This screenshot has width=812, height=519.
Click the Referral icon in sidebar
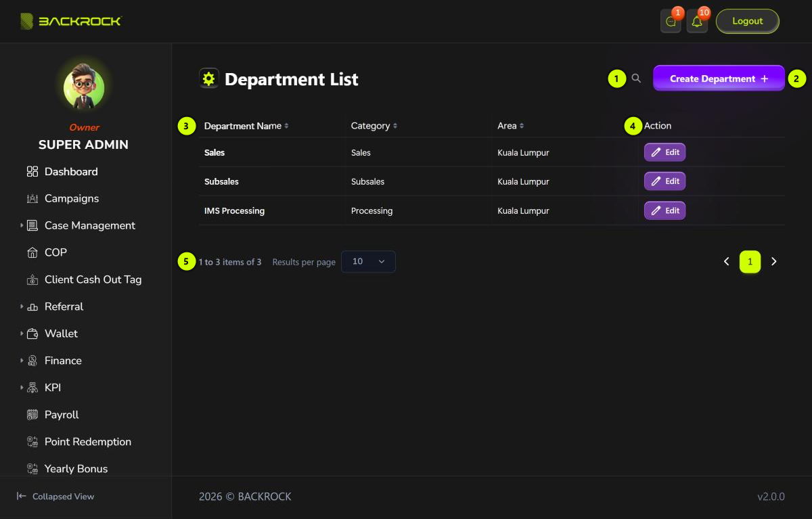[x=32, y=307]
